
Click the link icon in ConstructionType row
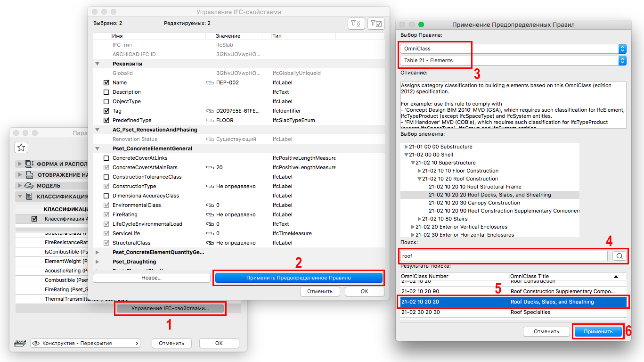point(210,186)
